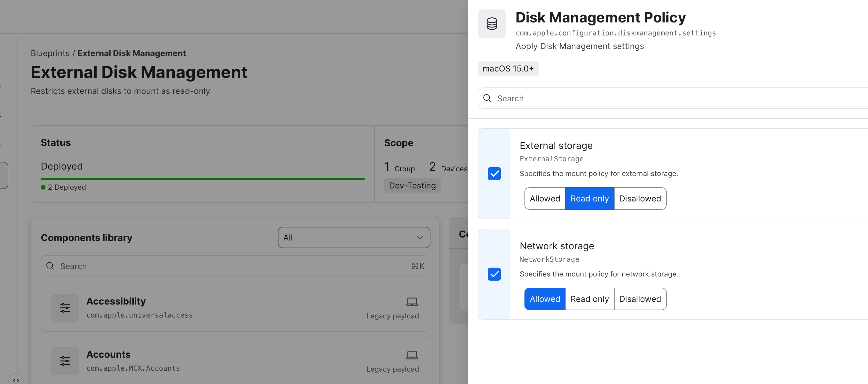Click the green Deployed progress bar

coord(203,179)
